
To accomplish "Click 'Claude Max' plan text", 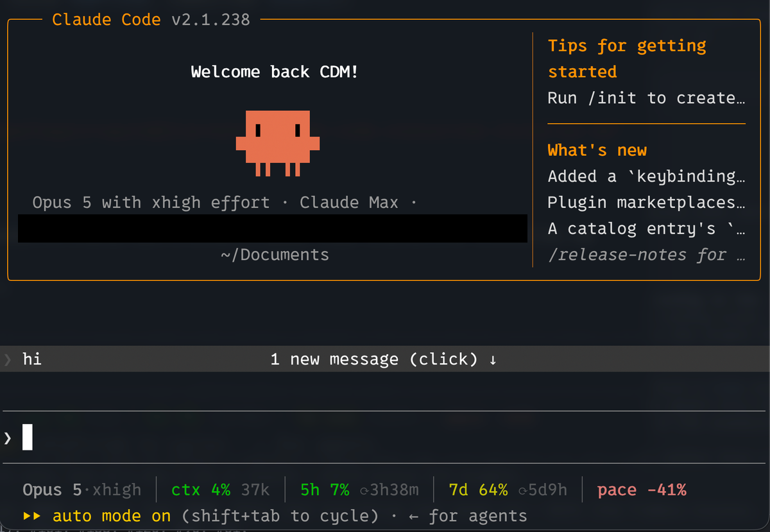I will [x=348, y=203].
